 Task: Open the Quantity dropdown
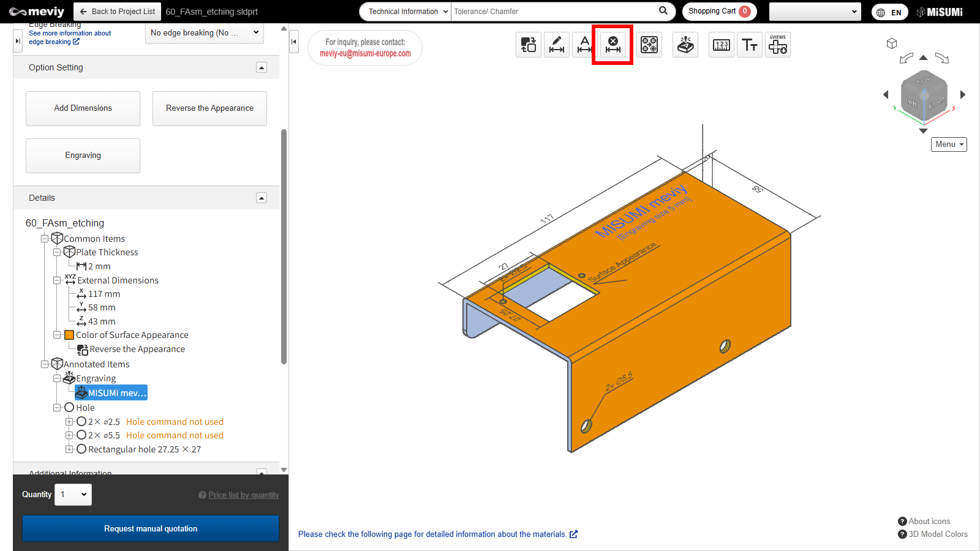[x=73, y=495]
